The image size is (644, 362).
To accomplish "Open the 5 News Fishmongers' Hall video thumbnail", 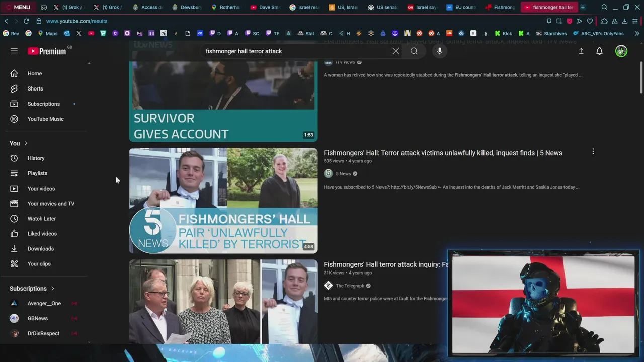I will [223, 201].
